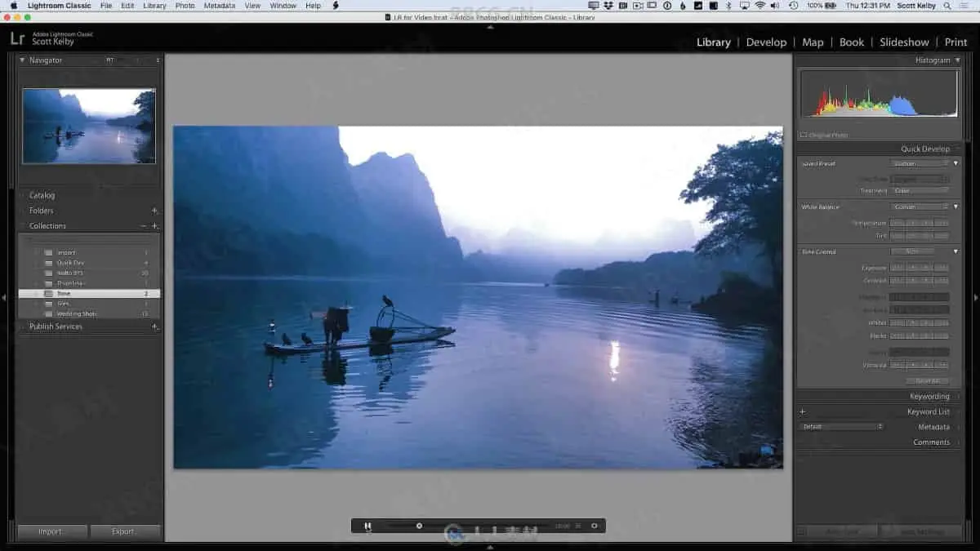Click the Export button
The height and width of the screenshot is (551, 980).
123,531
